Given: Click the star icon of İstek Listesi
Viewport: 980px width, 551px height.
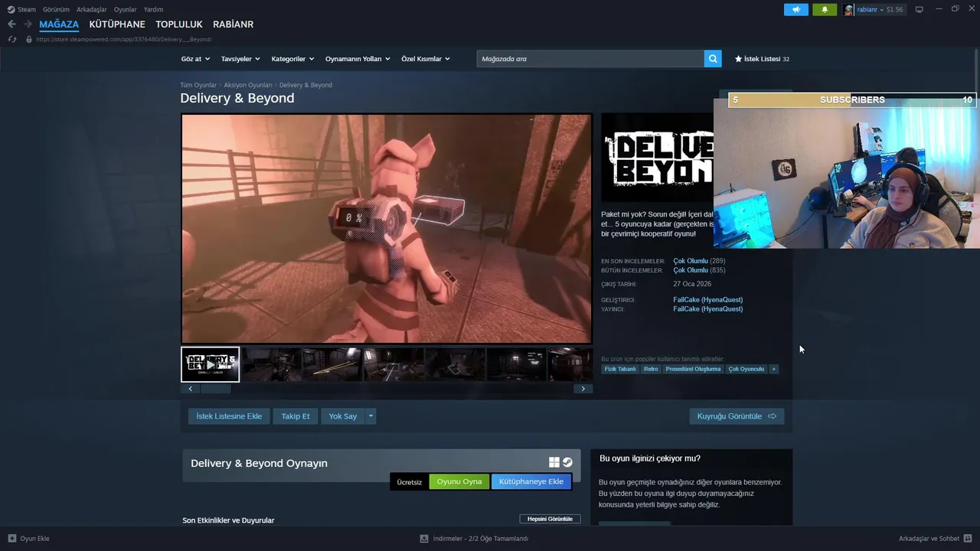Looking at the screenshot, I should point(739,59).
